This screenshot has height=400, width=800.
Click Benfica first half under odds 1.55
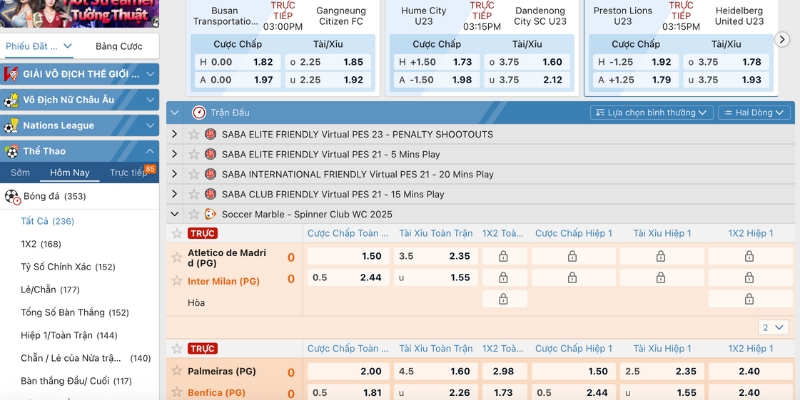(662, 392)
